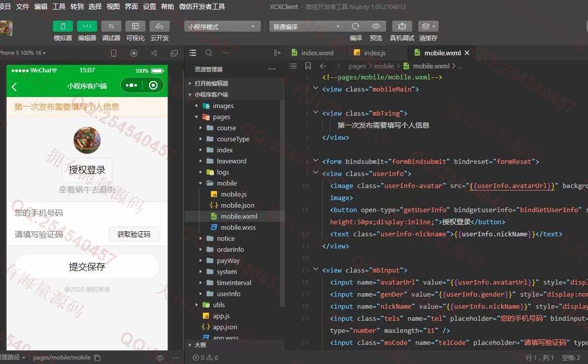Toggle the 模拟器 simulator panel button
The height and width of the screenshot is (364, 588).
pos(62,26)
